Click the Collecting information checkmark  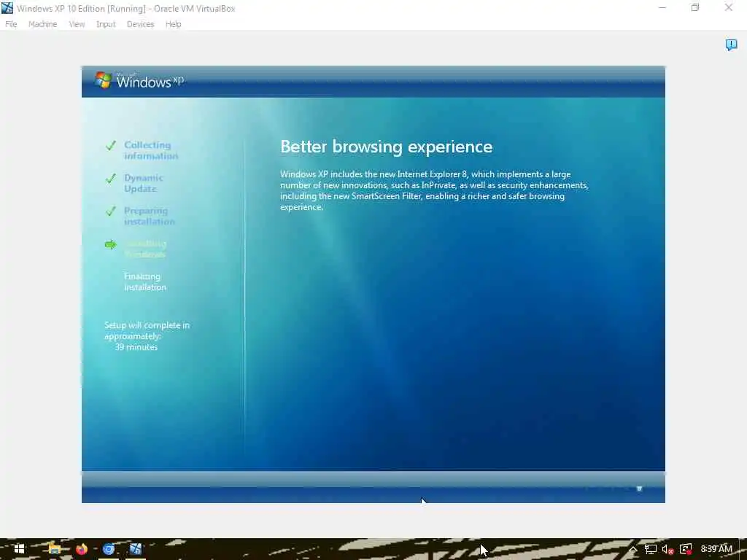(111, 145)
